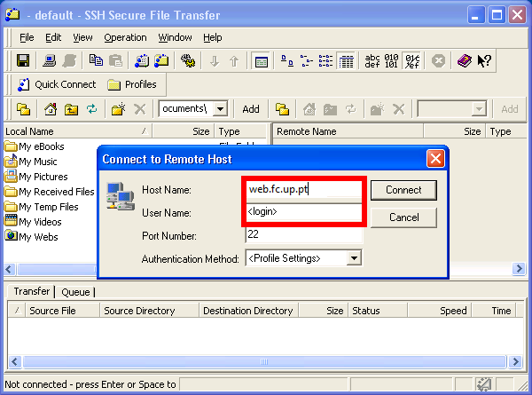Viewport: 532px width, 395px height.
Task: Click the Paste clipboard icon
Action: [115, 60]
